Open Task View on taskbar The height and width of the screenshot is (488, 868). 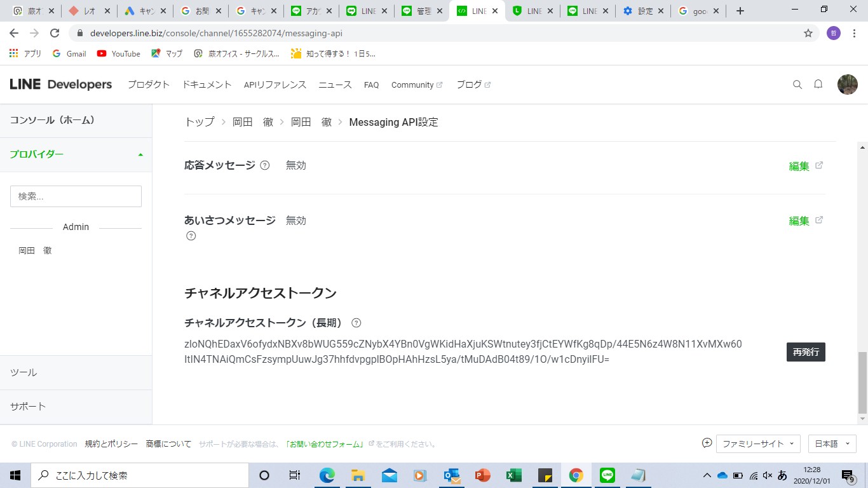coord(295,475)
